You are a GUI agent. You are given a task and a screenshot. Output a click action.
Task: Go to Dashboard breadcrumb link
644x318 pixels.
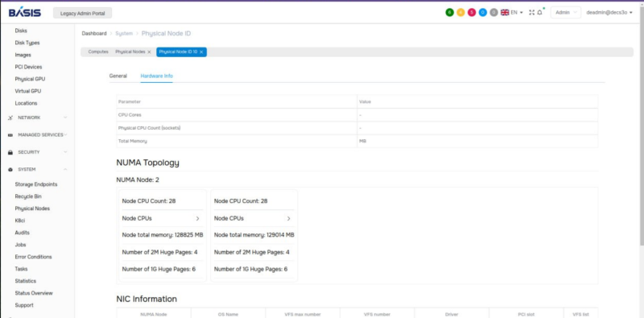pyautogui.click(x=94, y=33)
